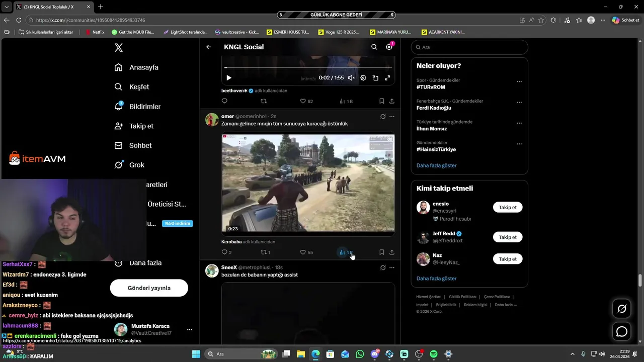The width and height of the screenshot is (644, 362).
Task: Open a new browser tab
Action: 100,7
